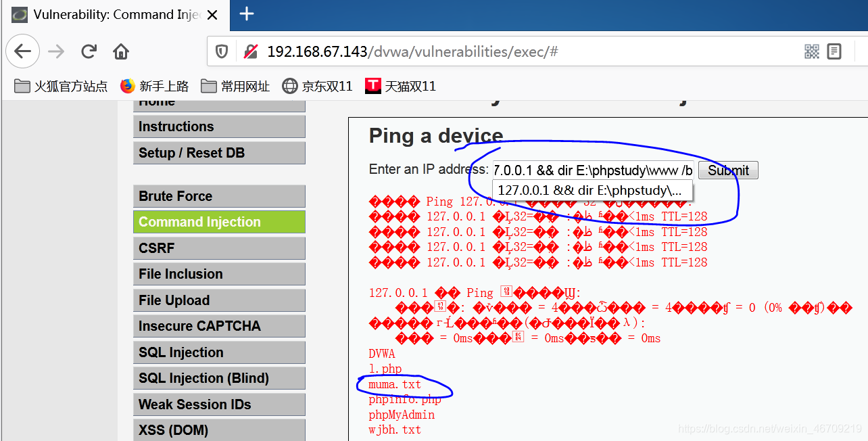Open Instructions menu item
This screenshot has height=441, width=868.
(x=219, y=126)
